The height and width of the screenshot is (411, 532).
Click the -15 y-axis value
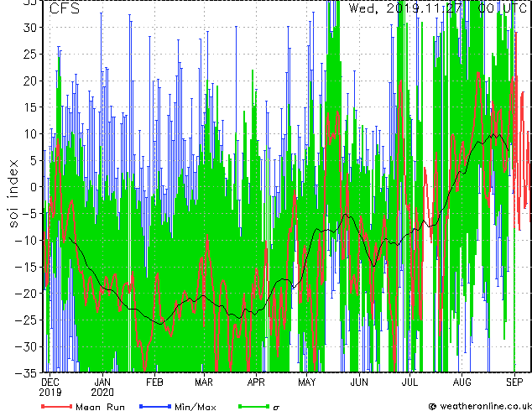click(26, 267)
